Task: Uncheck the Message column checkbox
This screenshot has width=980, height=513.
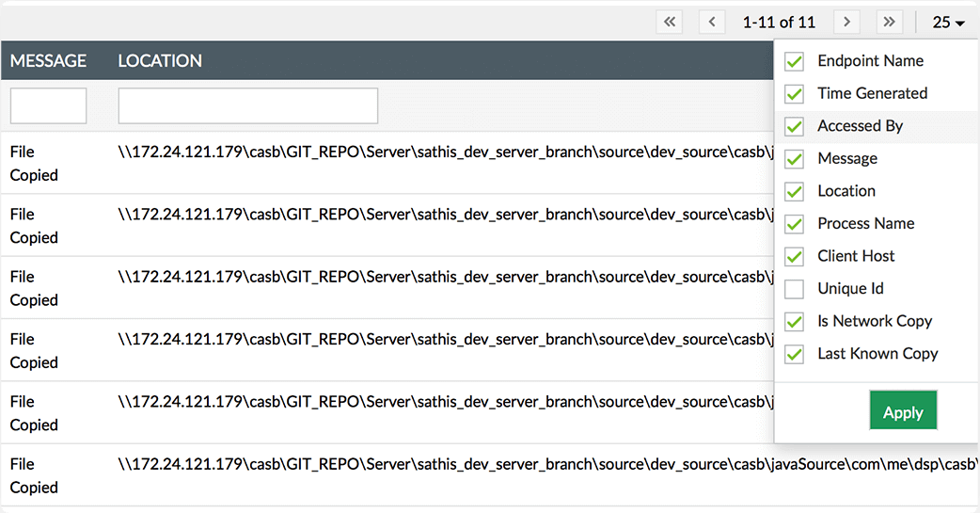Action: (x=795, y=159)
